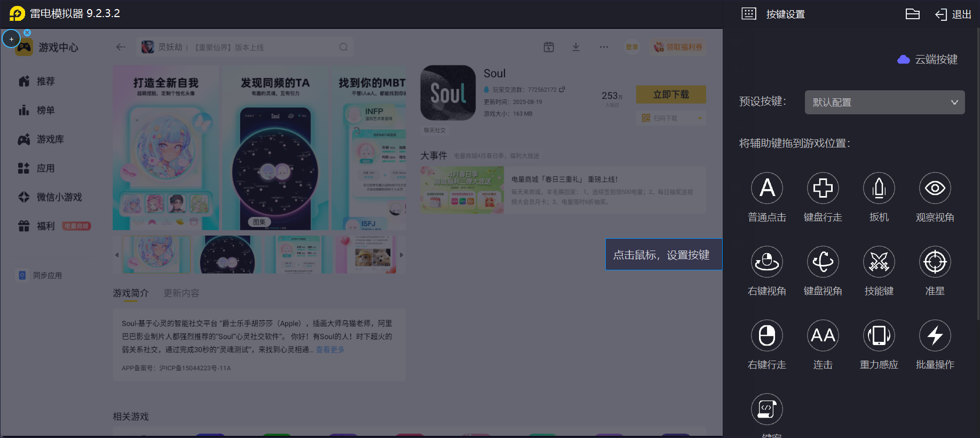Image resolution: width=980 pixels, height=438 pixels.
Task: Show next thumbnails with right arrow
Action: [401, 255]
